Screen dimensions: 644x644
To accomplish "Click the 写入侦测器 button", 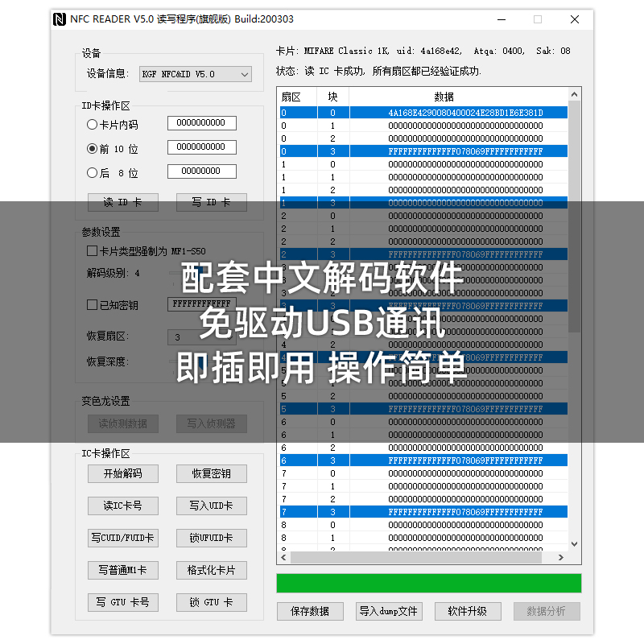I will [x=212, y=424].
